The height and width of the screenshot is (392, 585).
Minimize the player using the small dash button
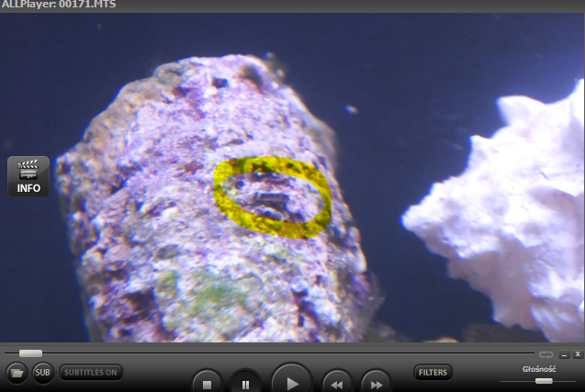[565, 354]
